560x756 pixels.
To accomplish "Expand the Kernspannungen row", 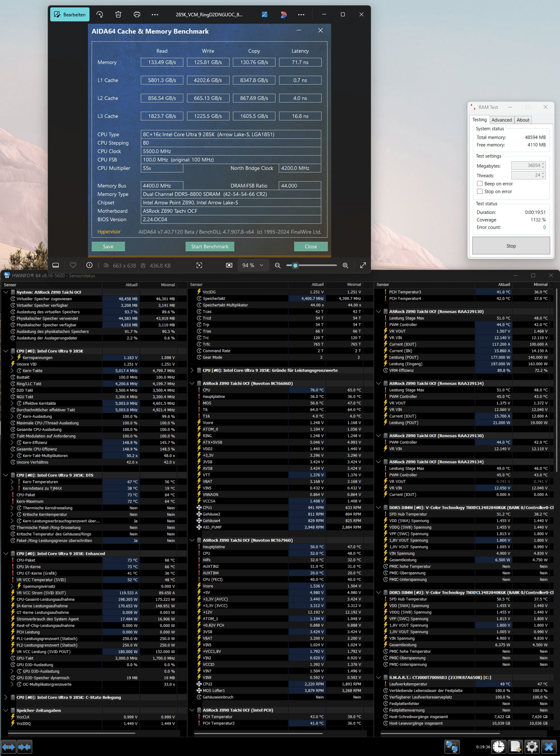I will click(x=12, y=357).
